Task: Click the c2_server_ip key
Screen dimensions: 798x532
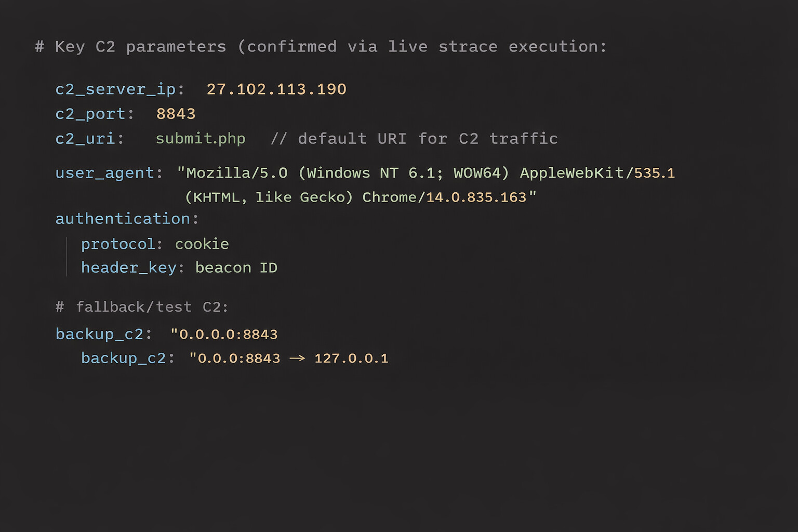Action: tap(115, 89)
